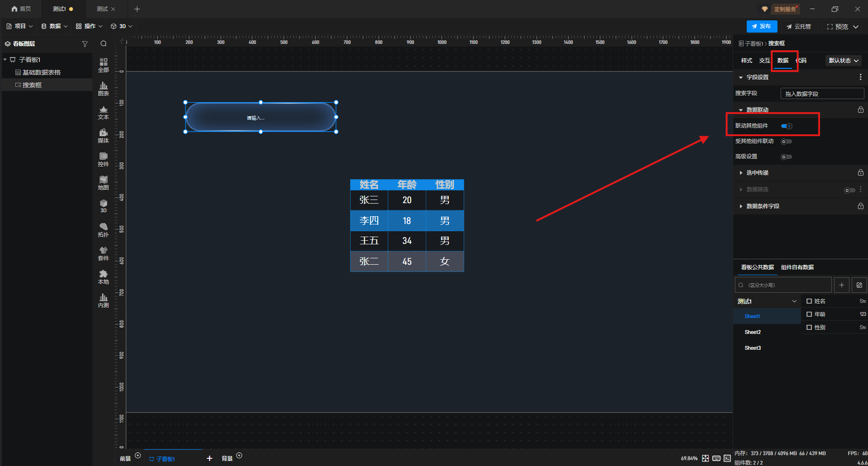Open the 默认状态 state dropdown
The width and height of the screenshot is (868, 466).
click(x=843, y=61)
